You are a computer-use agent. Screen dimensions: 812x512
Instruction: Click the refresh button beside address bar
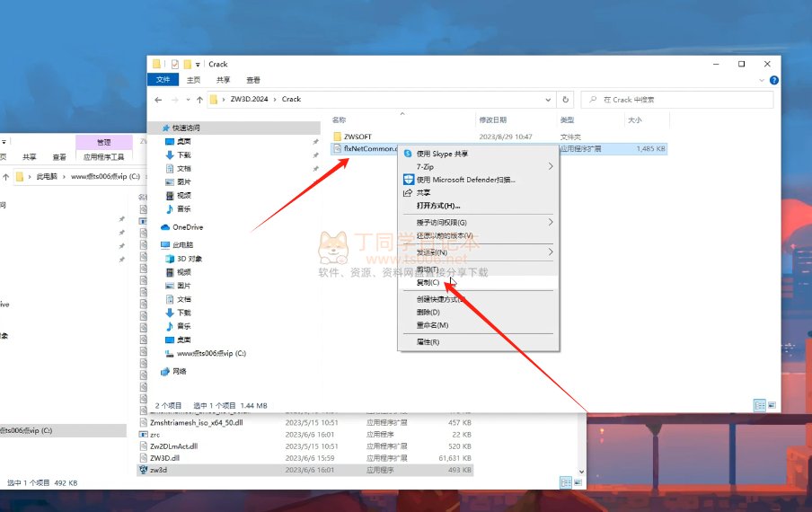click(x=565, y=100)
